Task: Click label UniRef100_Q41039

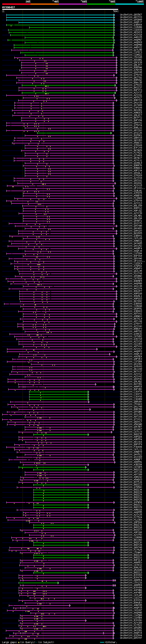Action: click(131, 103)
